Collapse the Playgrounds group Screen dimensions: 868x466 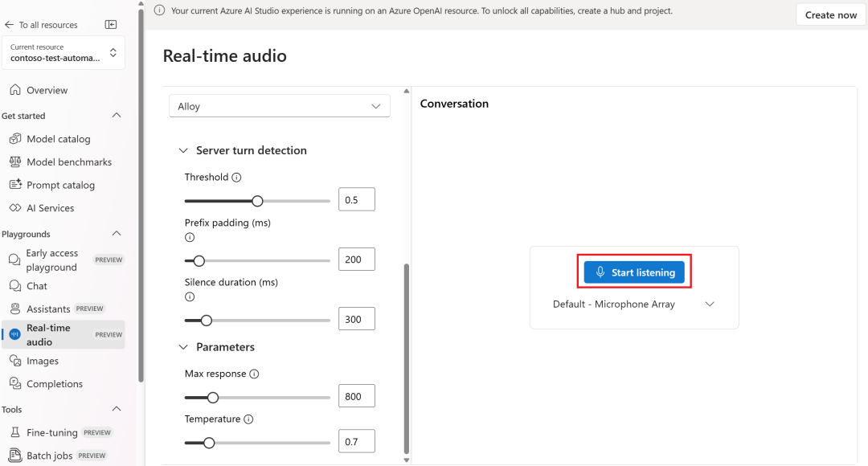click(x=117, y=234)
